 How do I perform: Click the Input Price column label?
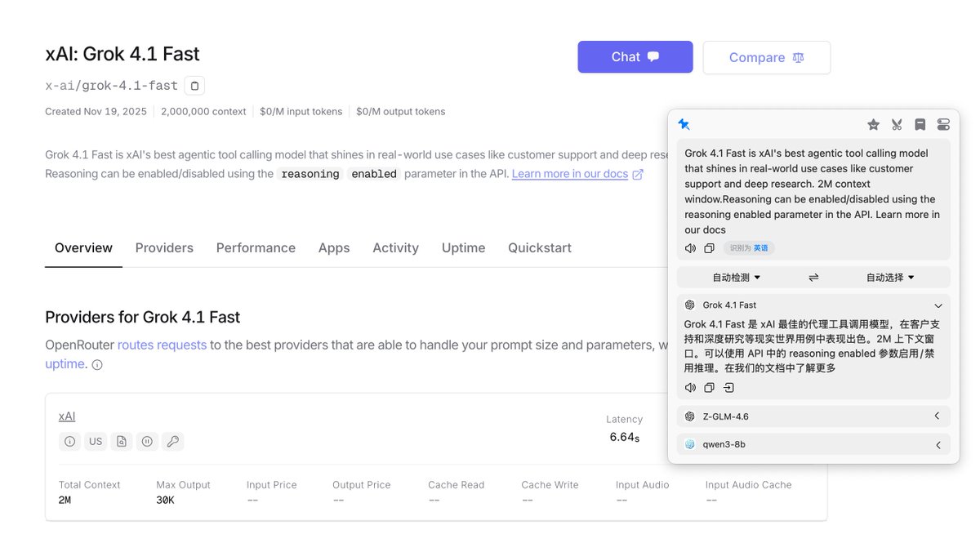click(x=272, y=485)
